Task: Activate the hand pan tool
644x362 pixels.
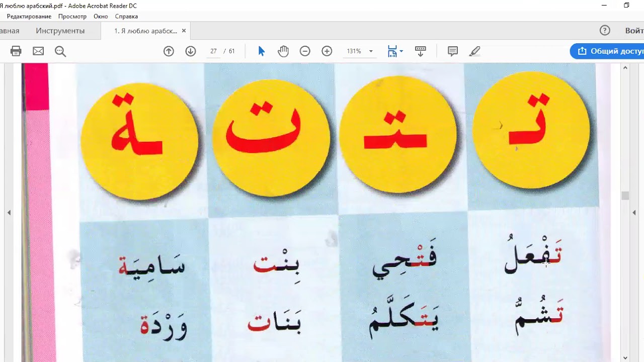Action: pos(283,51)
